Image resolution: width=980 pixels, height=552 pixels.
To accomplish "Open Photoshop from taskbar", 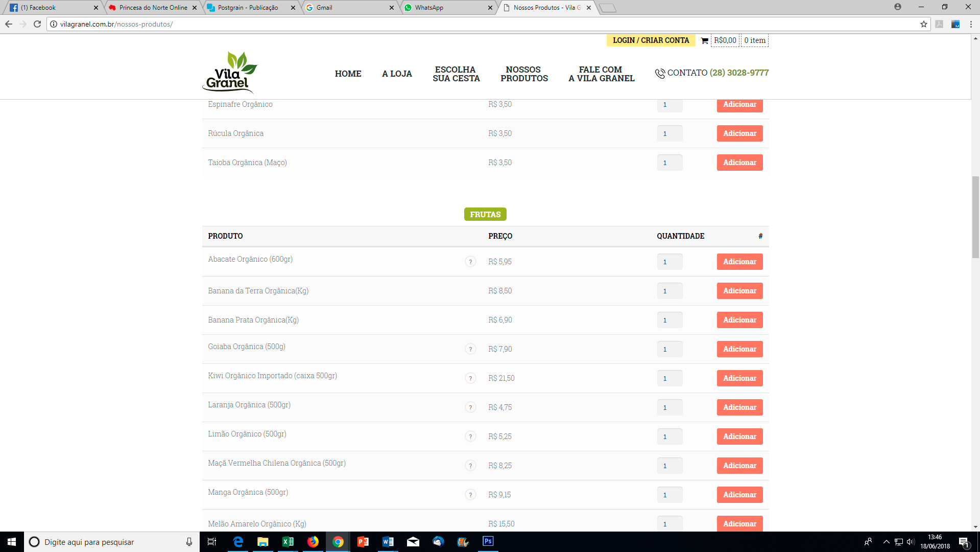I will [488, 542].
